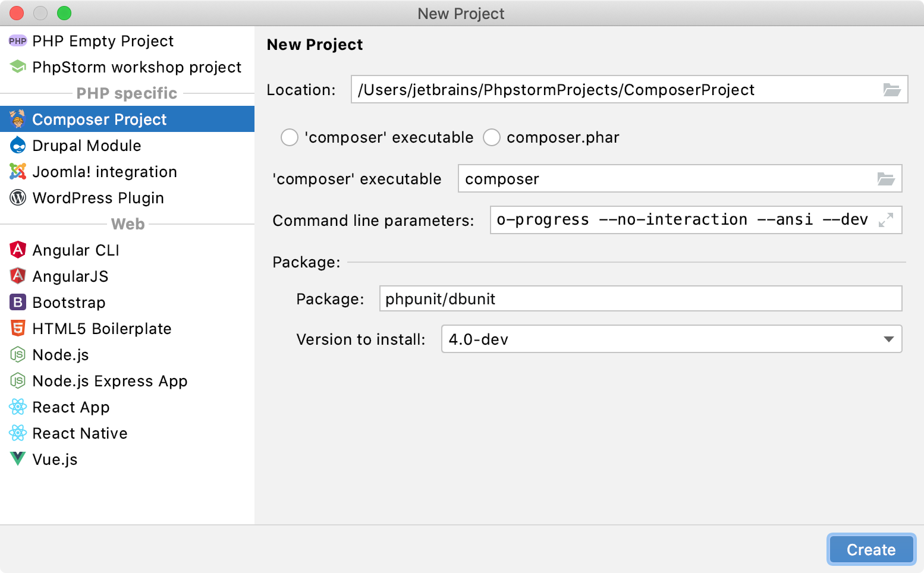Image resolution: width=924 pixels, height=573 pixels.
Task: Click the PhpStorm workshop project graduation cap icon
Action: pyautogui.click(x=18, y=67)
